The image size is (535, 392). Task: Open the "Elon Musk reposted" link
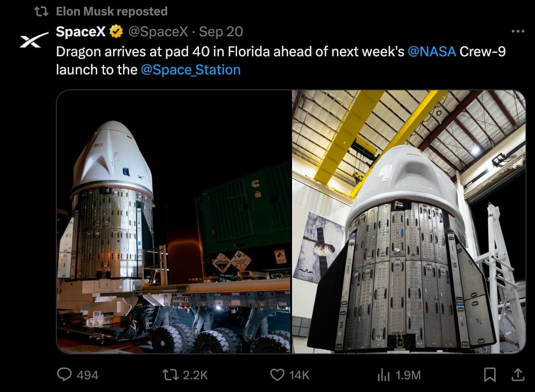point(112,11)
